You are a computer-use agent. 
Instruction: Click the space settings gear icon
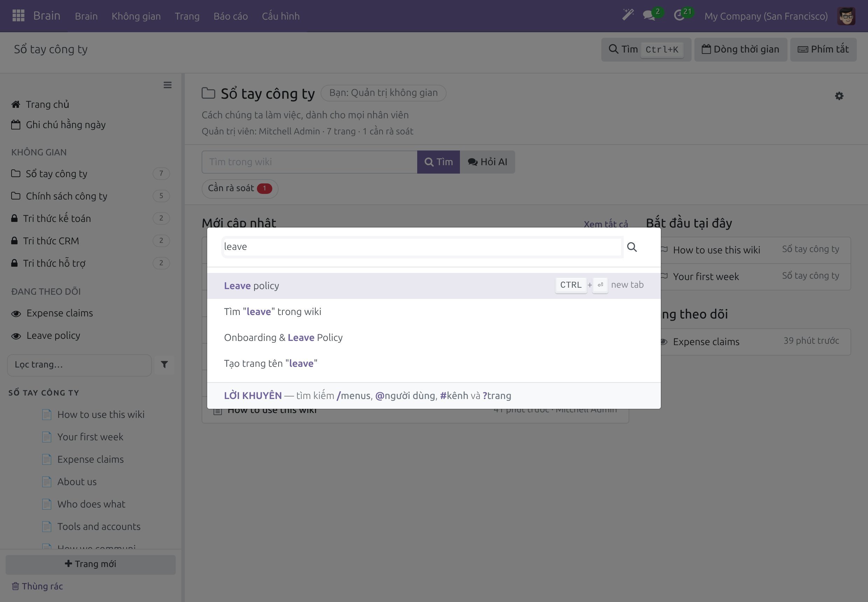click(839, 96)
